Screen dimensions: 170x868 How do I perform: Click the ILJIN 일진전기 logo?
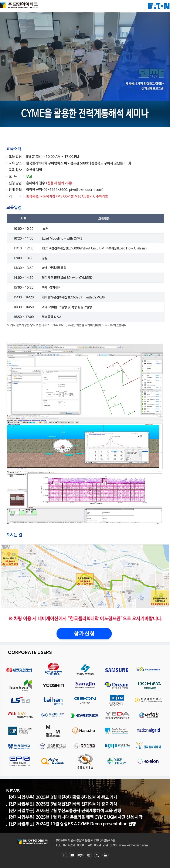(117, 700)
